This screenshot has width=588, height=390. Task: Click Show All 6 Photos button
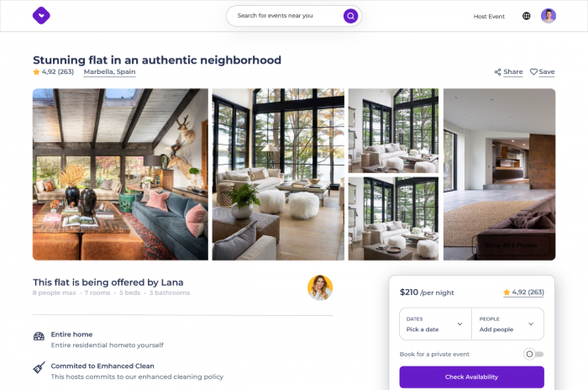tap(511, 245)
